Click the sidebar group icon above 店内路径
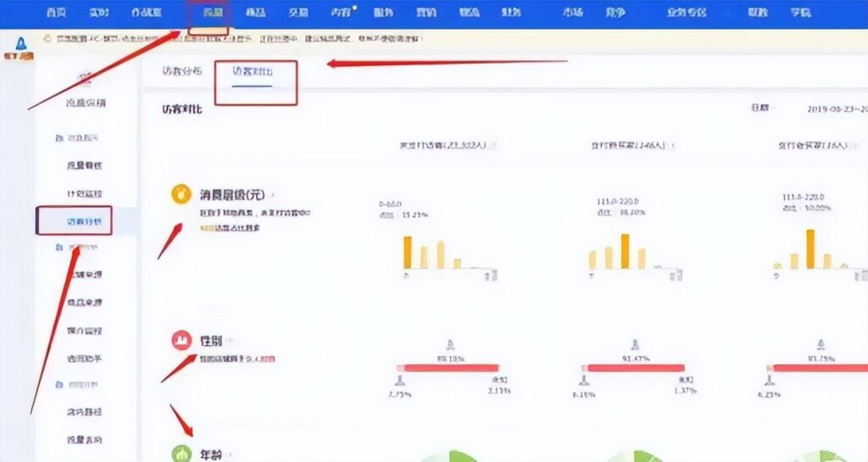Image resolution: width=868 pixels, height=462 pixels. [x=60, y=385]
